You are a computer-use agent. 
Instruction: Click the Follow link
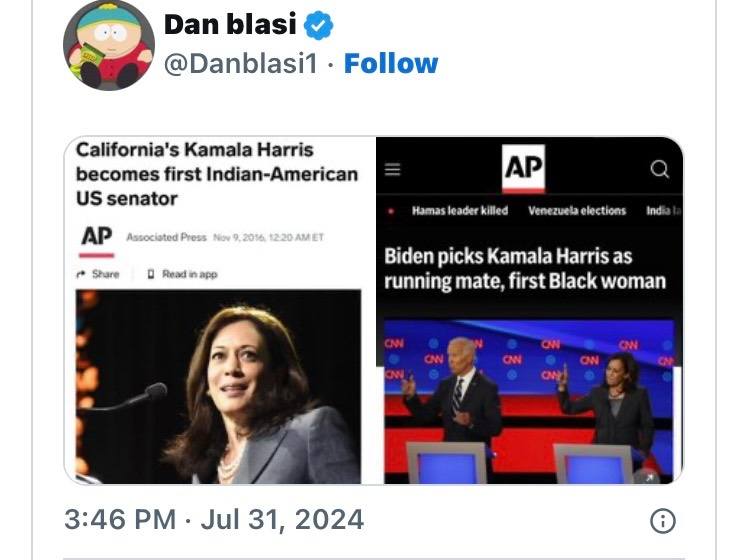(x=391, y=64)
